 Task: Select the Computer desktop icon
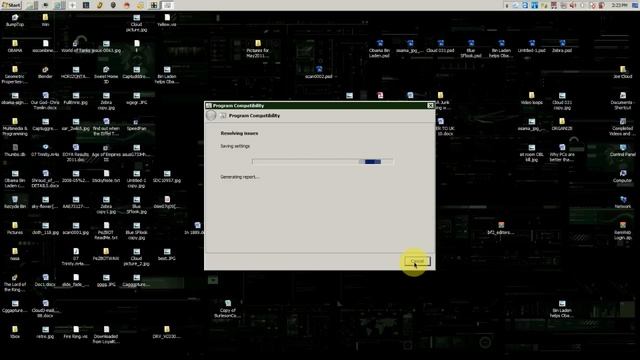pos(622,177)
